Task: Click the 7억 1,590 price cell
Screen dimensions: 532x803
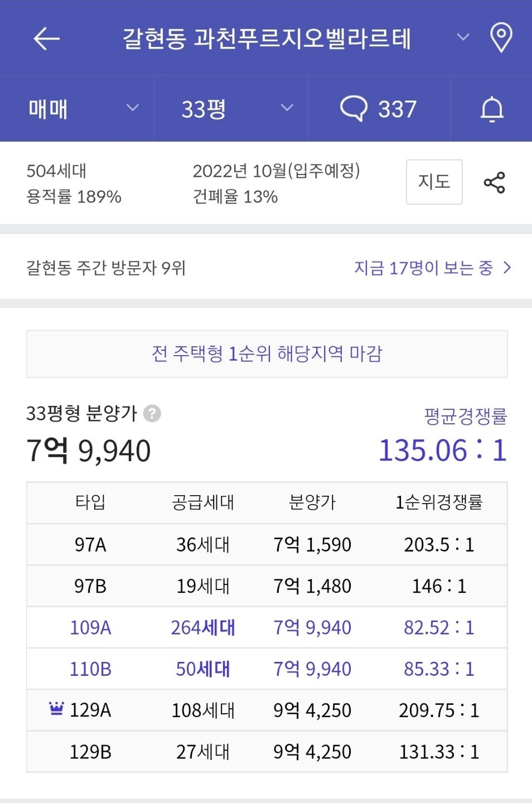Action: (312, 544)
